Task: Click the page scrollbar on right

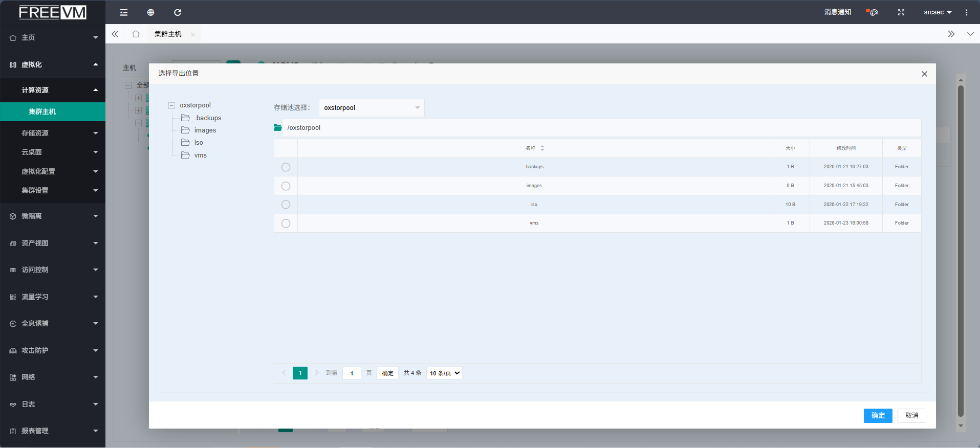Action: coord(961,251)
